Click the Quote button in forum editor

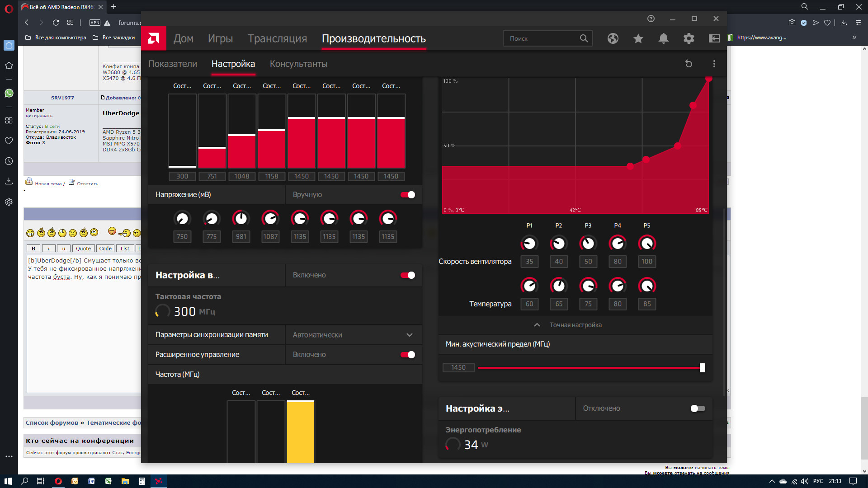coord(83,249)
